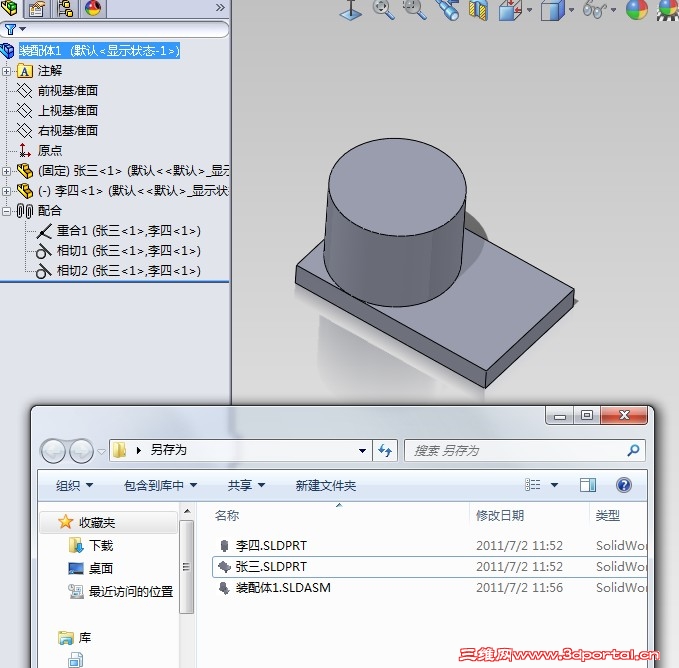Expand the 注解 annotations node
The height and width of the screenshot is (668, 679).
(6, 71)
